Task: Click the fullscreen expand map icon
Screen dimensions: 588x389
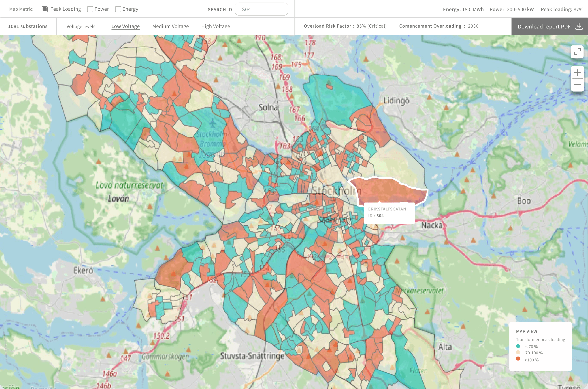Action: tap(577, 52)
